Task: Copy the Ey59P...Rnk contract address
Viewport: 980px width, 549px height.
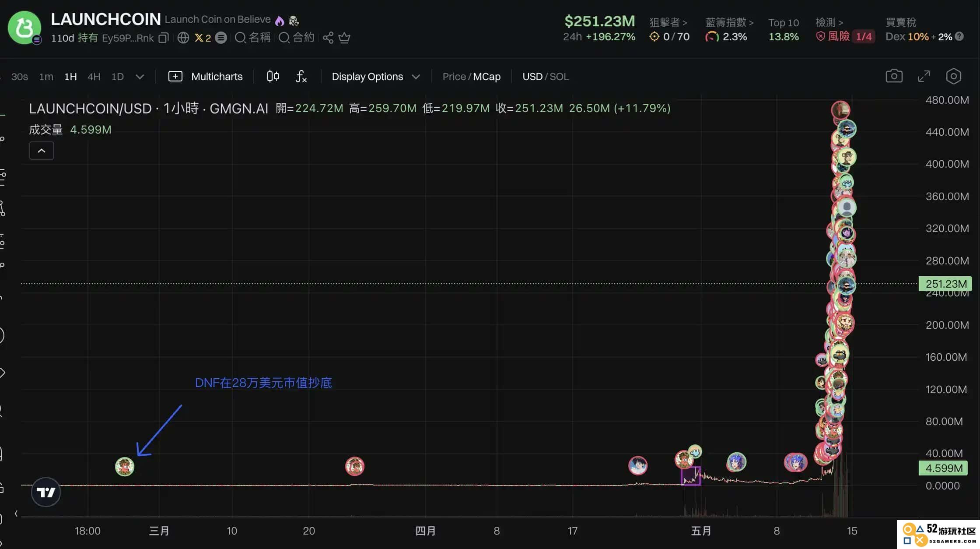Action: (x=163, y=38)
